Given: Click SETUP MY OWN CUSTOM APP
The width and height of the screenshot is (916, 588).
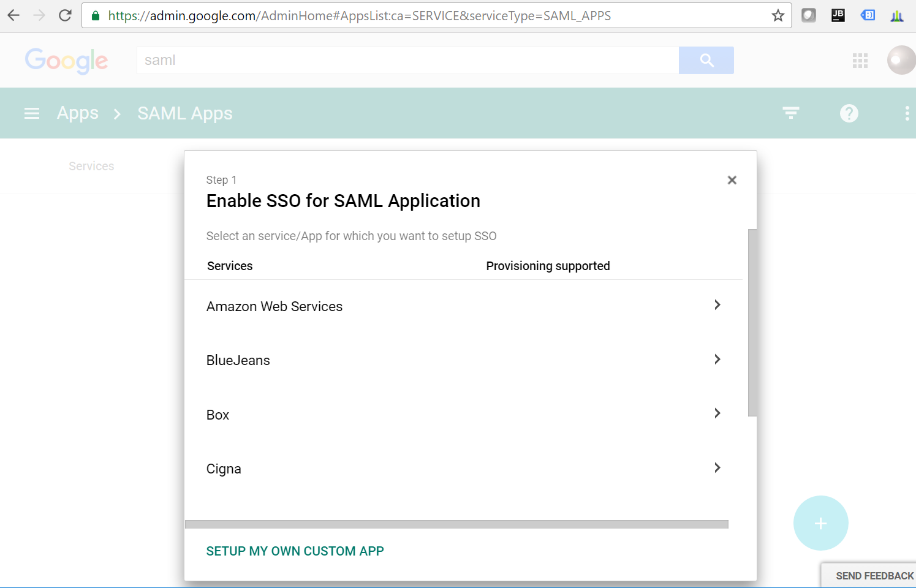Looking at the screenshot, I should coord(295,551).
